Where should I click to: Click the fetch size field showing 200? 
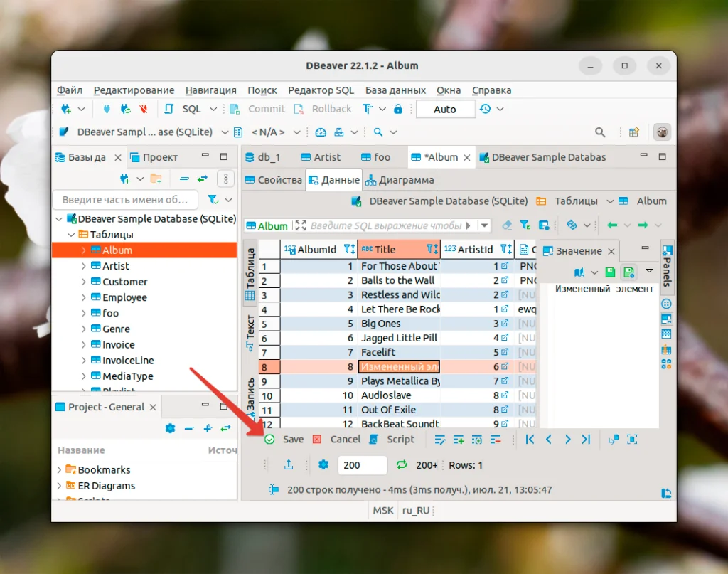point(362,465)
